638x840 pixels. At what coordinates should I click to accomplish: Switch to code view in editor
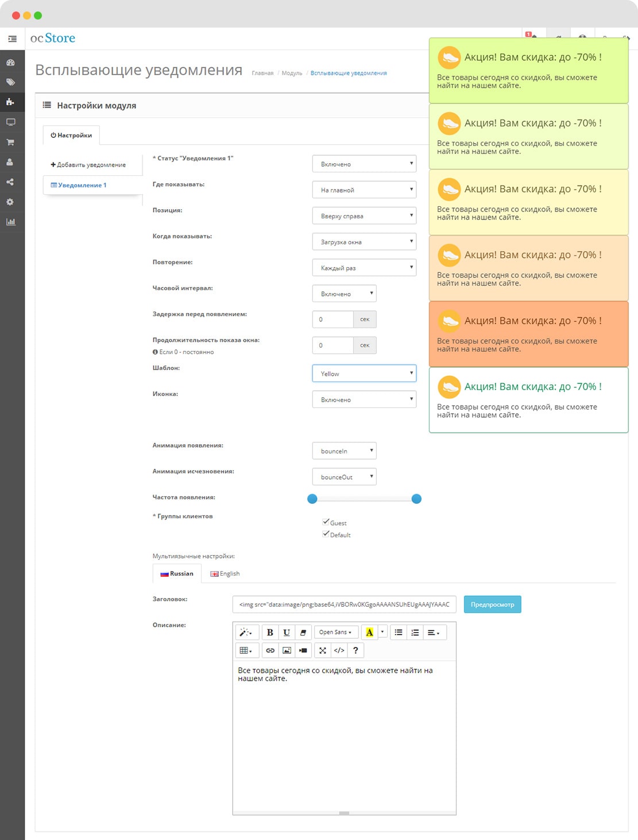[x=339, y=650]
